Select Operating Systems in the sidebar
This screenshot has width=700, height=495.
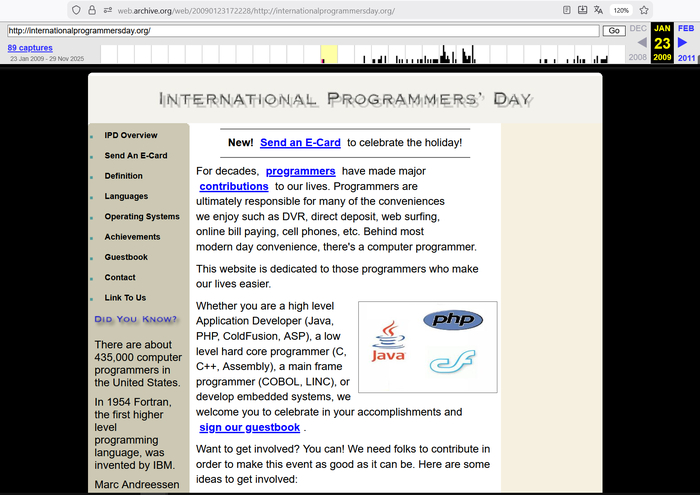[x=142, y=217]
